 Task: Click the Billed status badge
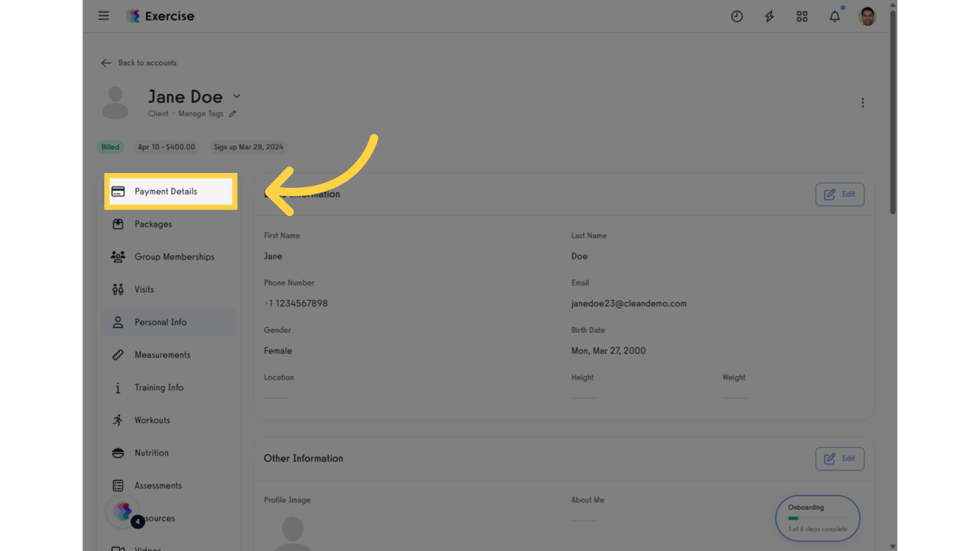pyautogui.click(x=110, y=146)
